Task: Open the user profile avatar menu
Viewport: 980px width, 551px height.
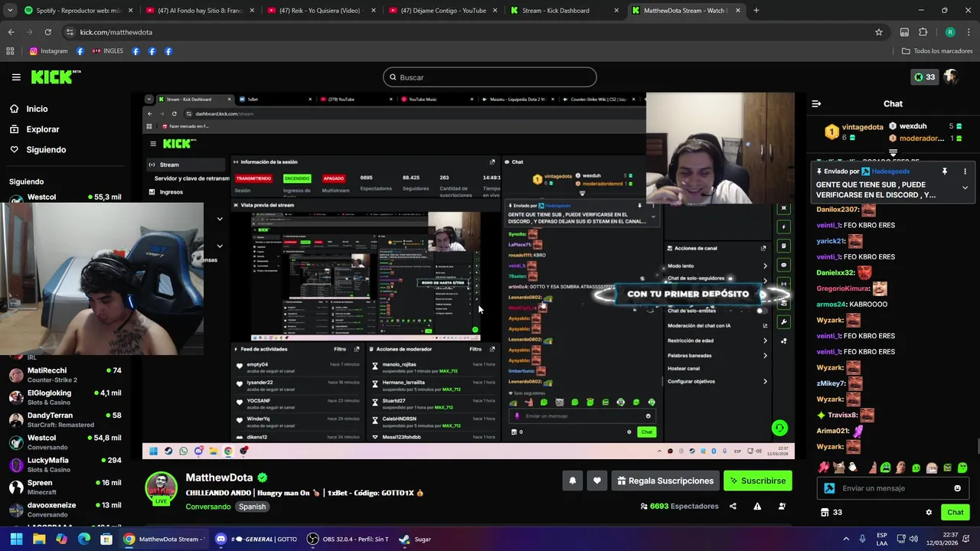Action: 951,77
